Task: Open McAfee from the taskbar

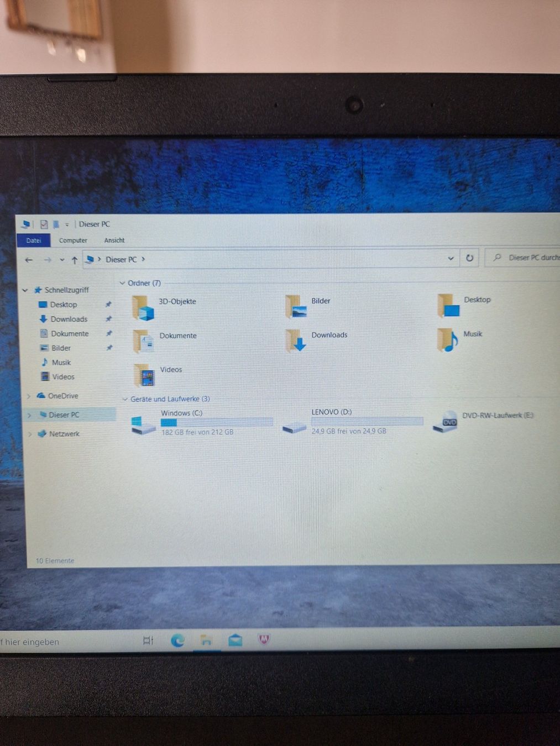Action: coord(264,639)
